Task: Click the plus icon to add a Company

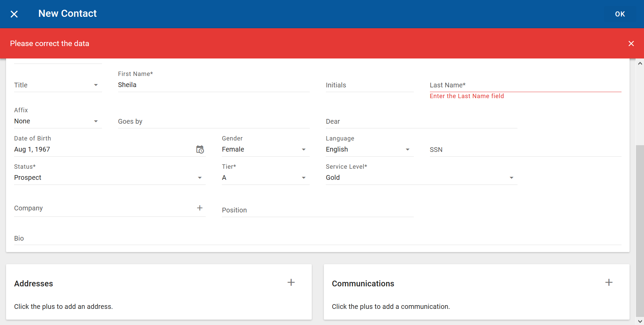Action: click(200, 208)
